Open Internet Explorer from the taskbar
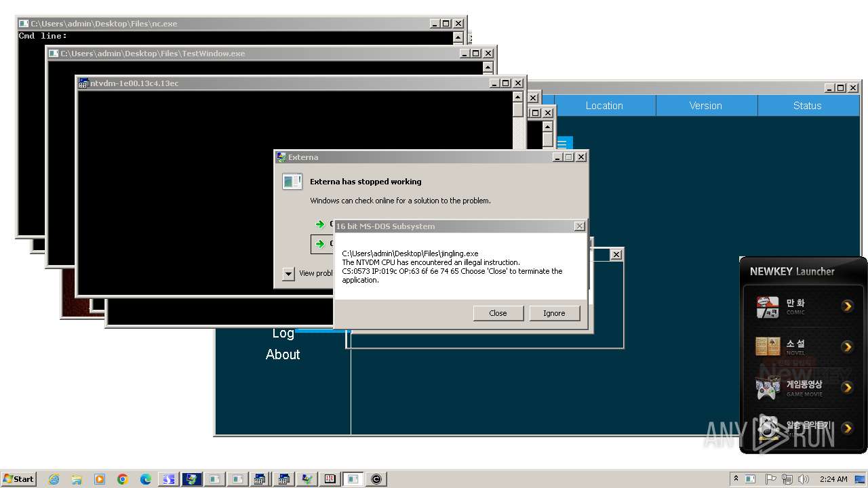The width and height of the screenshot is (868, 488). point(54,479)
